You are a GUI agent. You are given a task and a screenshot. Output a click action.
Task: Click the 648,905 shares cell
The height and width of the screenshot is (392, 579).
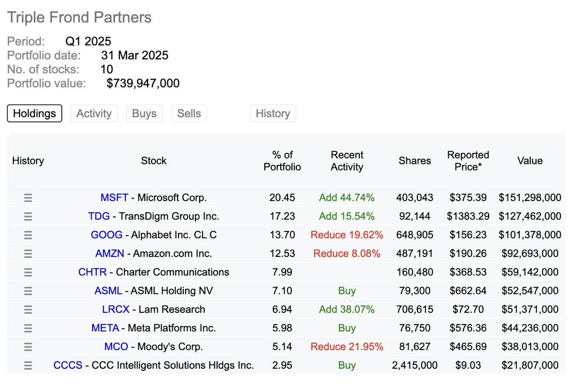pos(415,235)
